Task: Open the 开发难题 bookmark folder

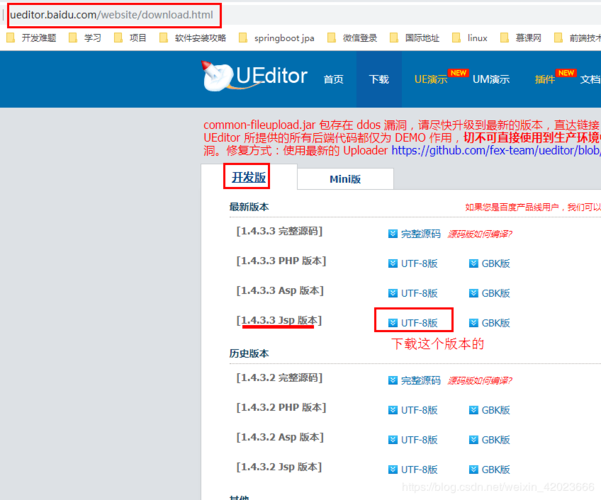Action: coord(31,38)
